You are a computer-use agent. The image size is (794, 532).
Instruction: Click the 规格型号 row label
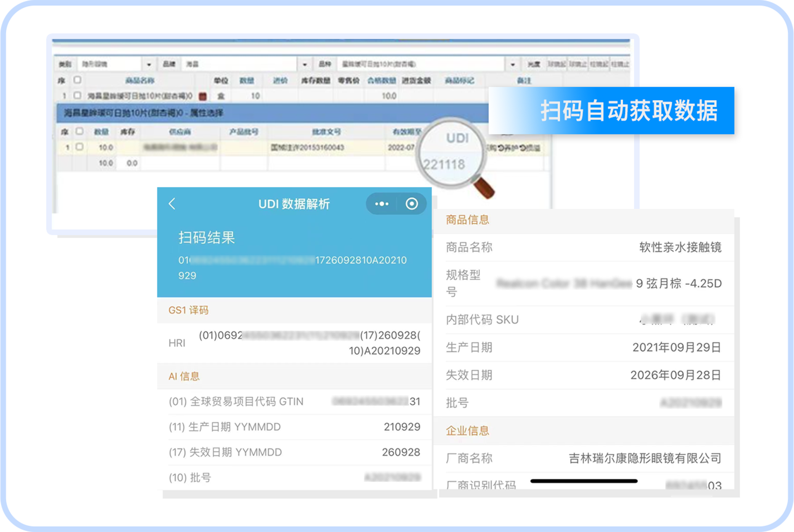463,283
